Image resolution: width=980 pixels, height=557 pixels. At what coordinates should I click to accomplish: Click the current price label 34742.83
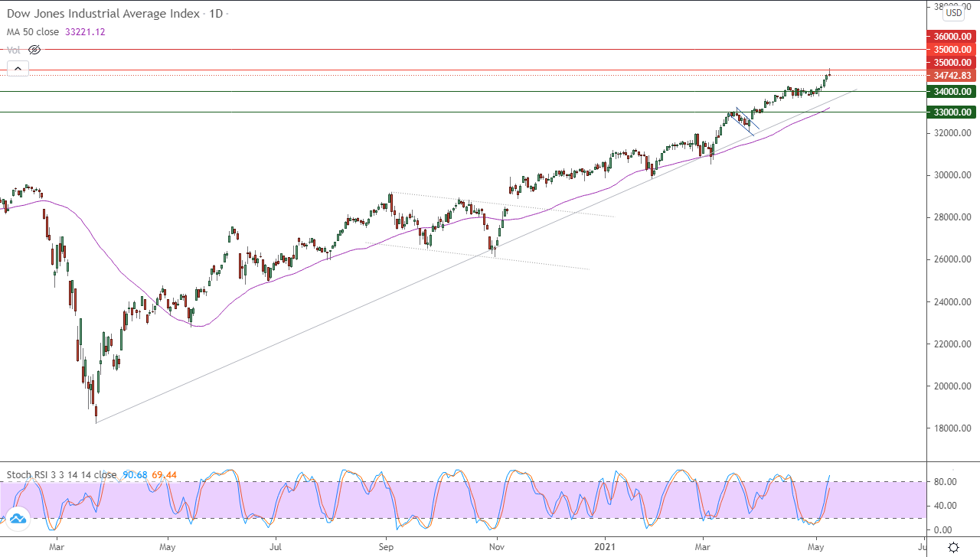tap(952, 75)
